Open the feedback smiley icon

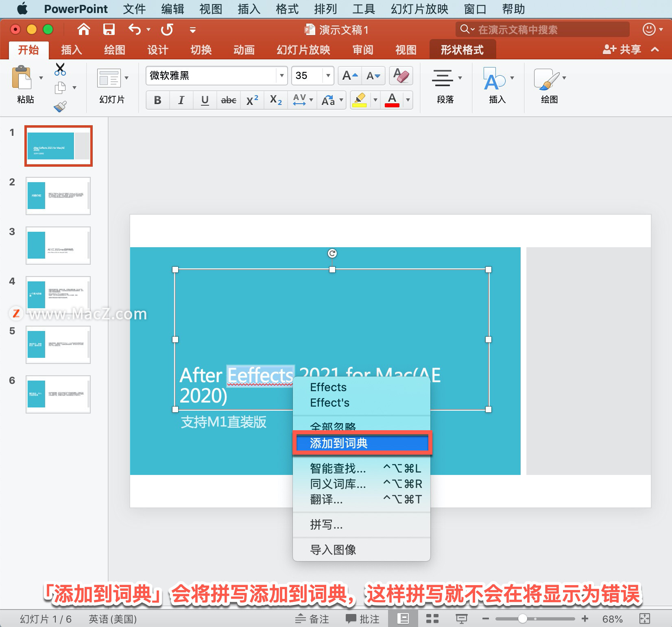(x=649, y=29)
